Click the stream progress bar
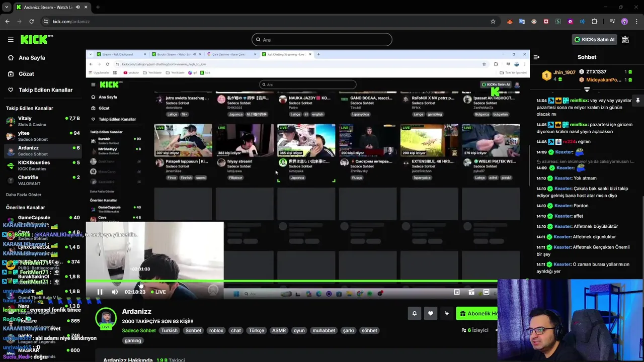Image resolution: width=644 pixels, height=362 pixels. 292,281
